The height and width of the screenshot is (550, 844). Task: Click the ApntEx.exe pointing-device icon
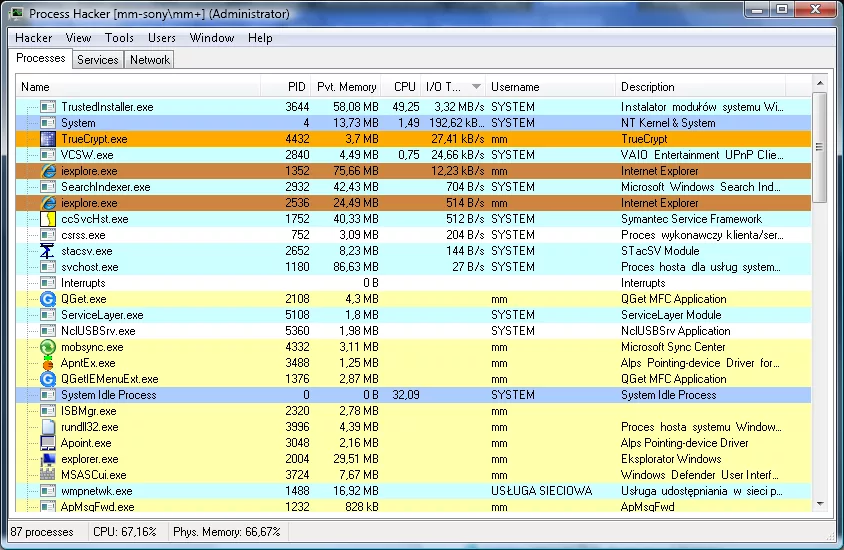tap(48, 363)
